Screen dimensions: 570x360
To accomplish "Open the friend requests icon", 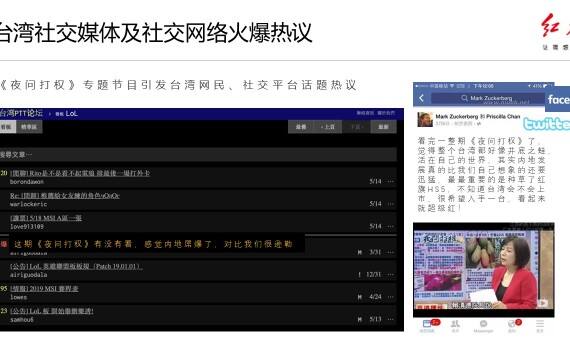I will coord(455,324).
